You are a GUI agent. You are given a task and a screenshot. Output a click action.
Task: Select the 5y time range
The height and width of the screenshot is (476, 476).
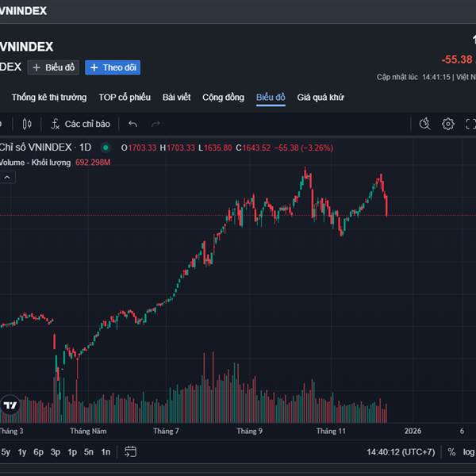(x=6, y=452)
